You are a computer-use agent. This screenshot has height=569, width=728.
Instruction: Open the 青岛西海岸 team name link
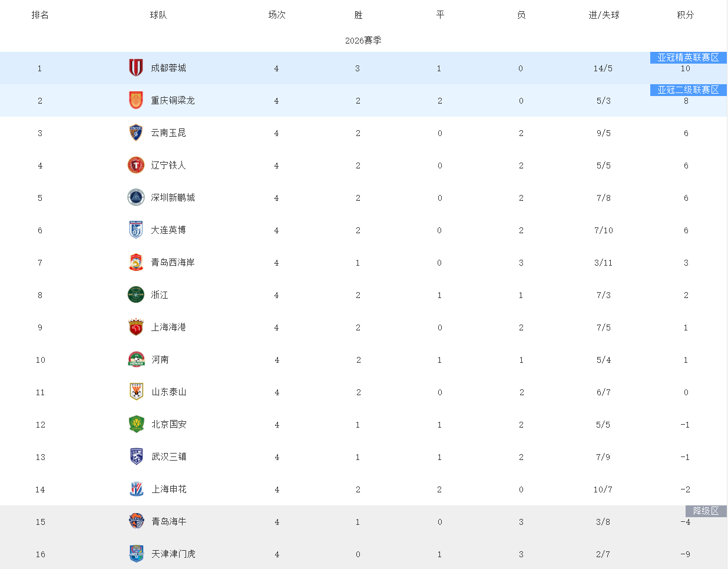pos(173,263)
